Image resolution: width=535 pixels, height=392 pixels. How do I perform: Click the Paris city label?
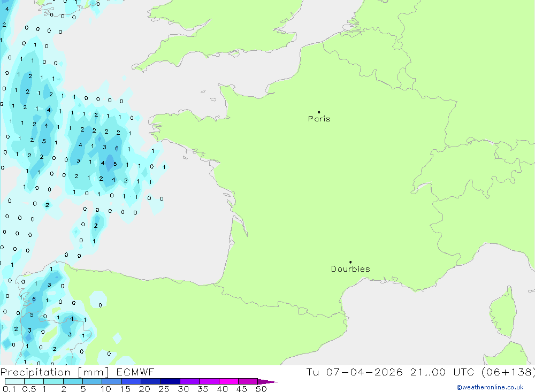pos(319,119)
